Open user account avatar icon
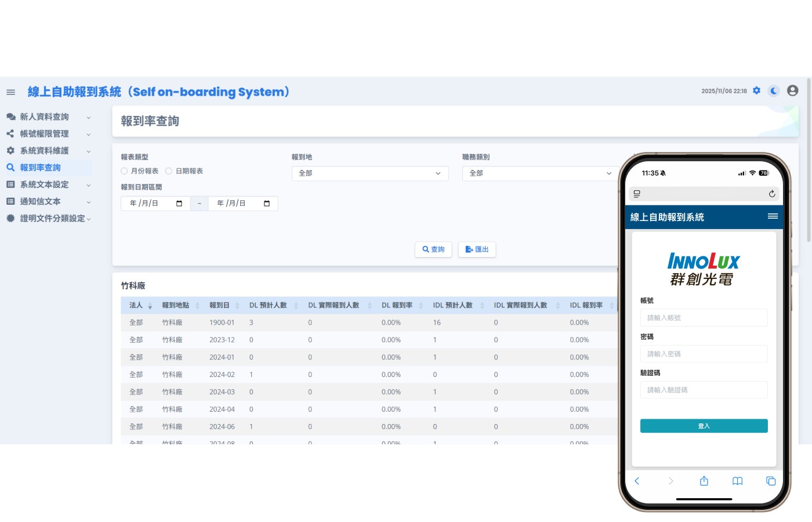 click(x=793, y=90)
